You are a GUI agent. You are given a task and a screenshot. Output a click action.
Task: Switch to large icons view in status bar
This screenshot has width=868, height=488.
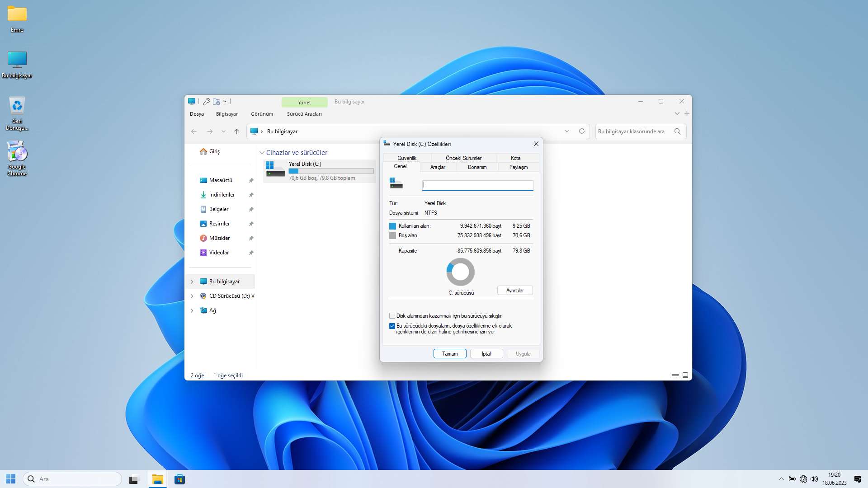[685, 375]
